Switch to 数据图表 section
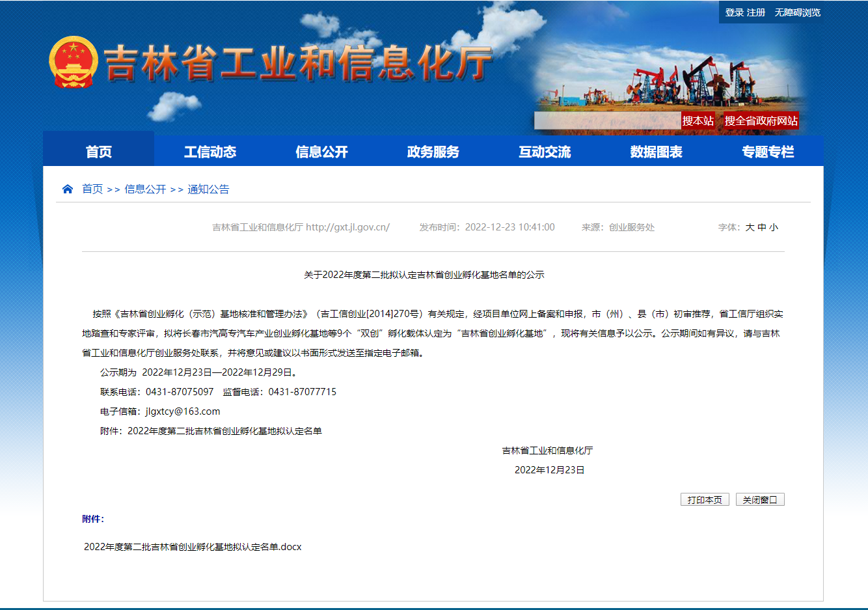 click(x=656, y=152)
